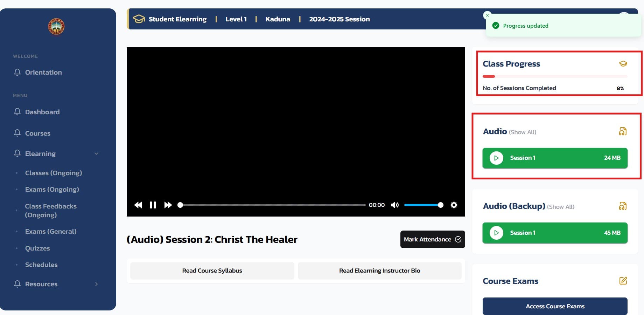Screen dimensions: 644x315
Task: Click Access Course Exams button
Action: (x=555, y=306)
